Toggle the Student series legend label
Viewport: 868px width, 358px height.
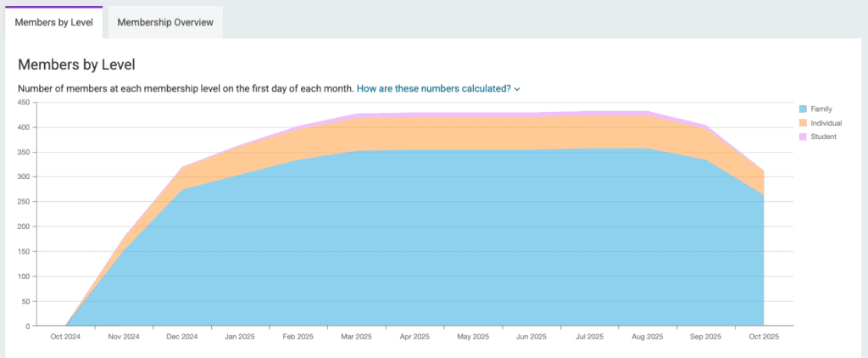pyautogui.click(x=824, y=137)
